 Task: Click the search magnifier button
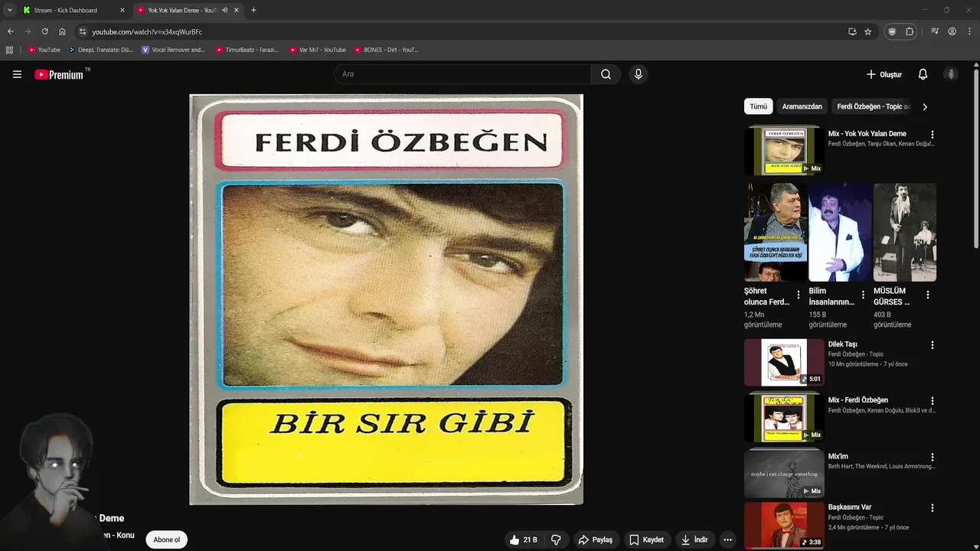pos(606,74)
